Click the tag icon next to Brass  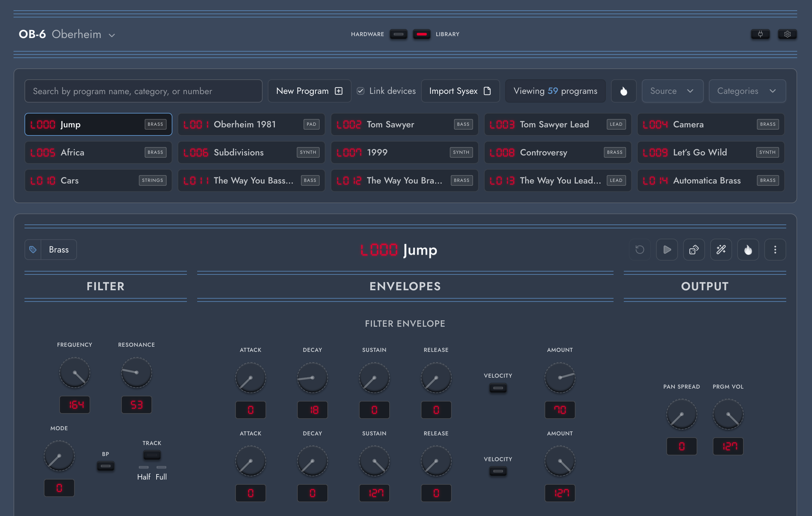click(33, 249)
